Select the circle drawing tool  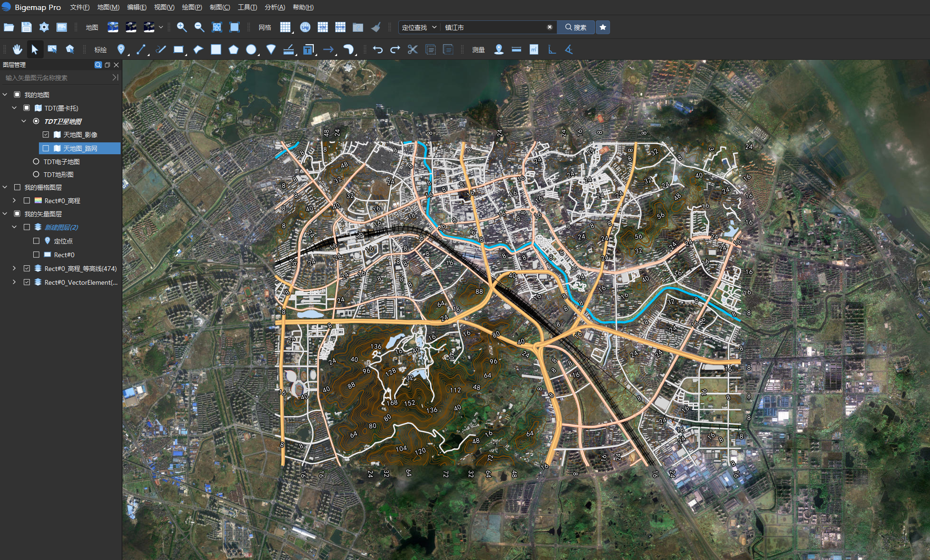251,49
